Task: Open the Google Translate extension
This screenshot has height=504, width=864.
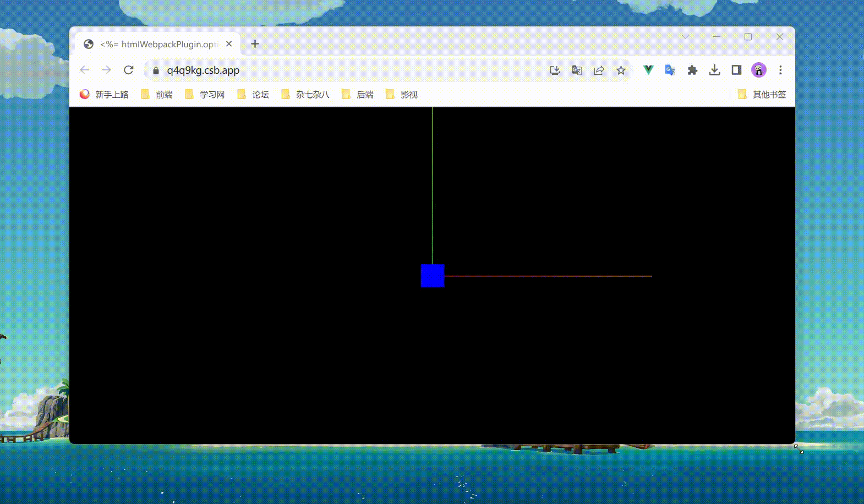Action: pos(670,70)
